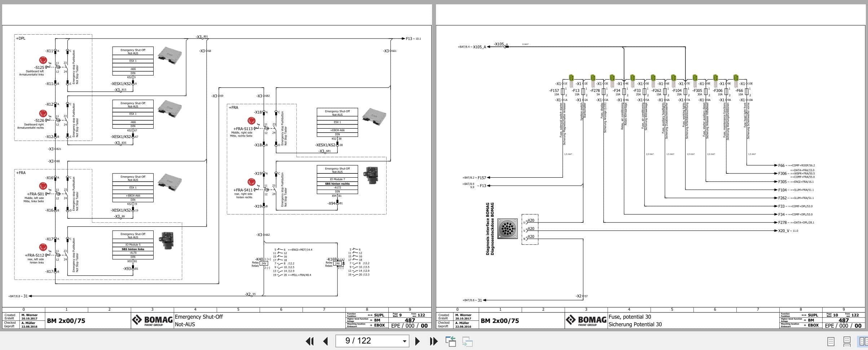Screen dimensions: 868x350
Task: Jump to the first page of the document
Action: [x=309, y=341]
